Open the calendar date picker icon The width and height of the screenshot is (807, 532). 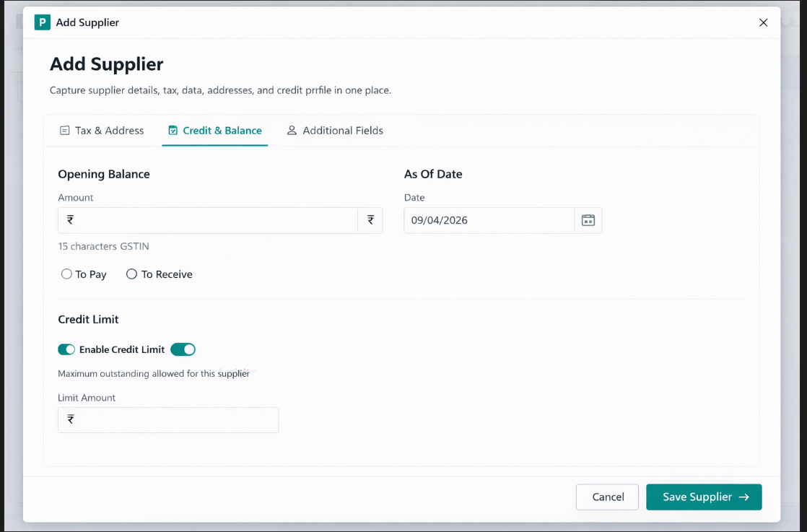pos(588,220)
